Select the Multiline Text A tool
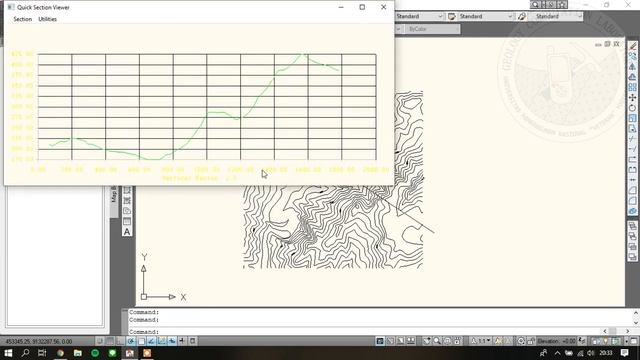This screenshot has height=360, width=640. (127, 232)
